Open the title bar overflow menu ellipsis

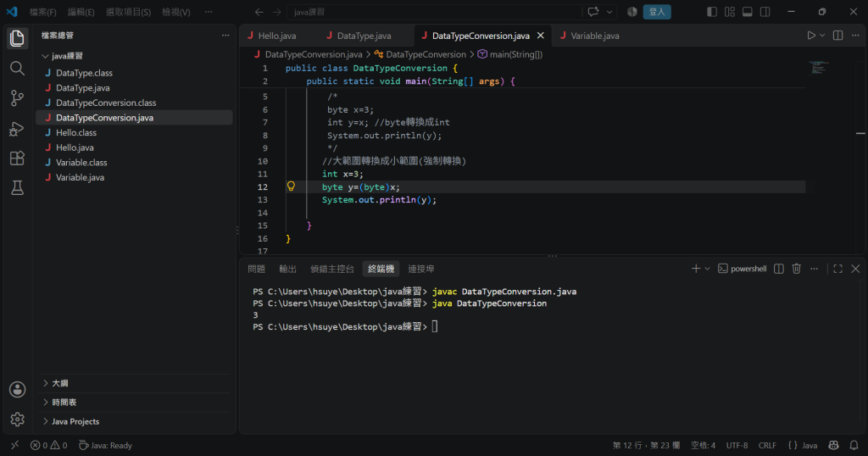pos(209,12)
